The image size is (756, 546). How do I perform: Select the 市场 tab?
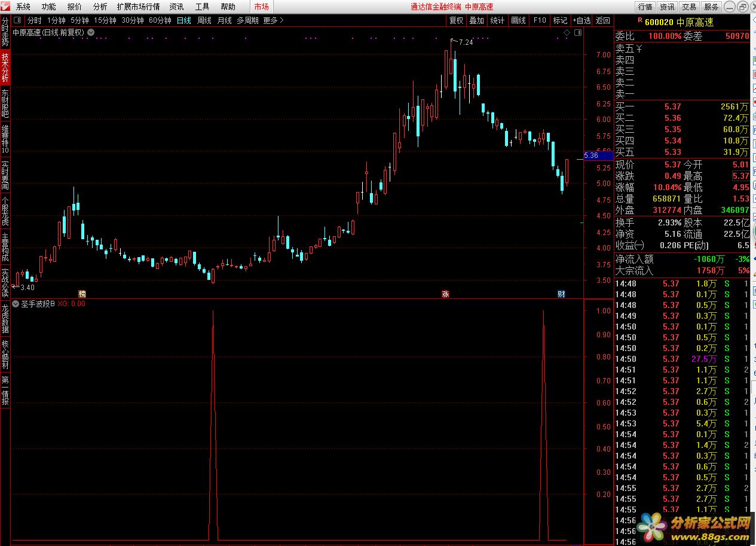(261, 7)
